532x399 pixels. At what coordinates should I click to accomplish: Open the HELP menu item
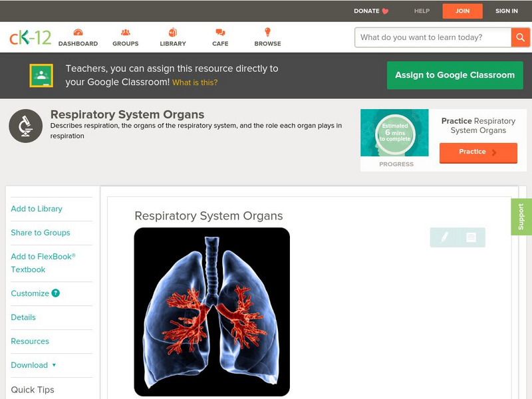pos(421,11)
